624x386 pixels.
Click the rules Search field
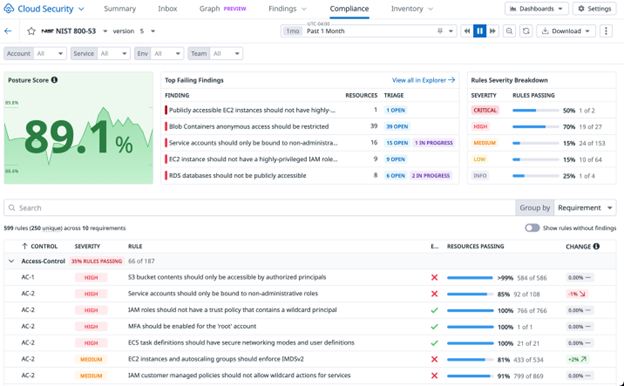point(259,208)
